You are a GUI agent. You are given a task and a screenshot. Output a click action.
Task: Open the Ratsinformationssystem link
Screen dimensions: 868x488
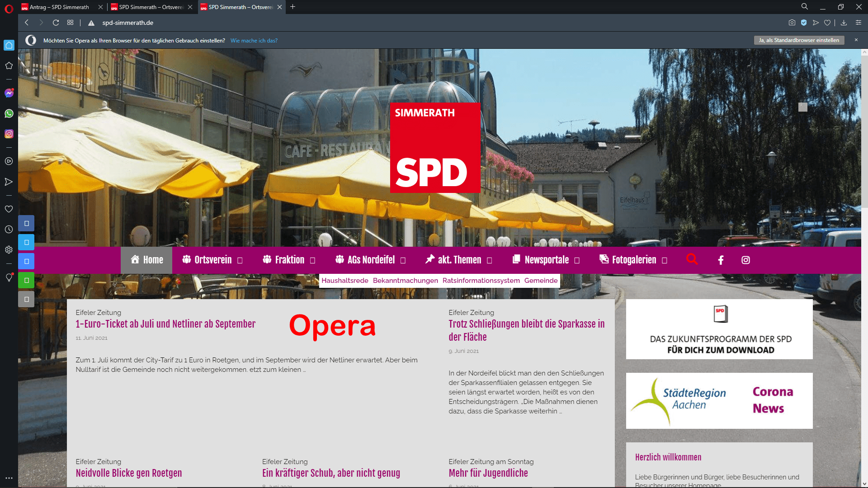click(x=481, y=281)
